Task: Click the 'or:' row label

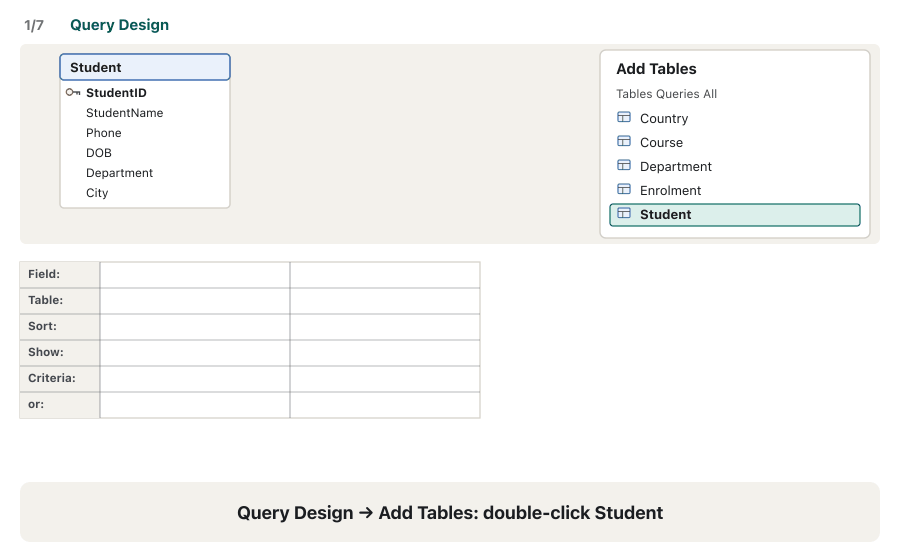Action: tap(36, 404)
